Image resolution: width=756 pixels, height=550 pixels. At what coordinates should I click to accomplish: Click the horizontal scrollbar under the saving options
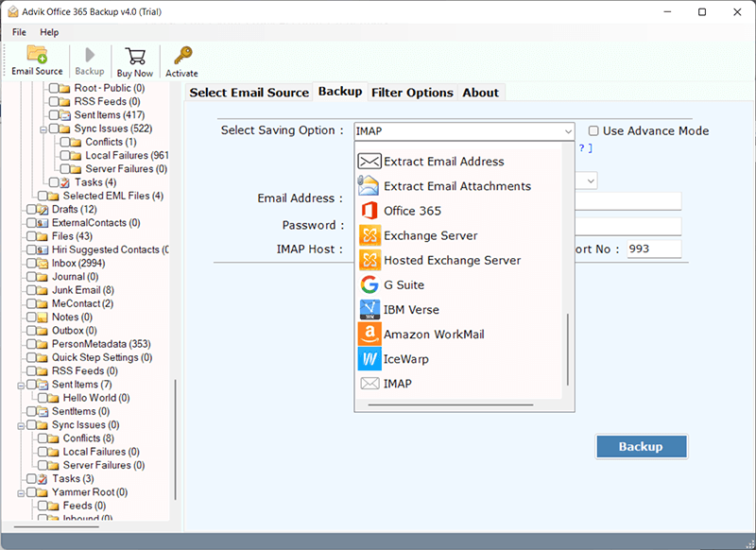451,404
